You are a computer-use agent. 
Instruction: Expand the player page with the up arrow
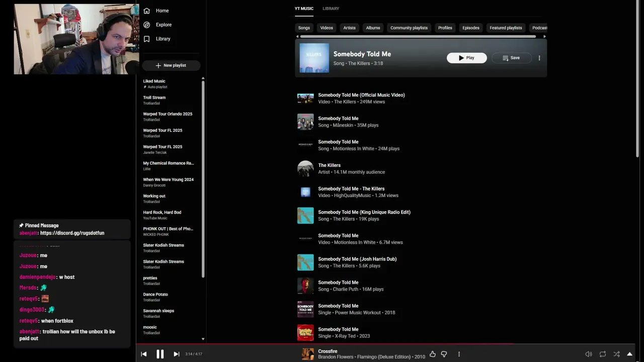click(629, 354)
